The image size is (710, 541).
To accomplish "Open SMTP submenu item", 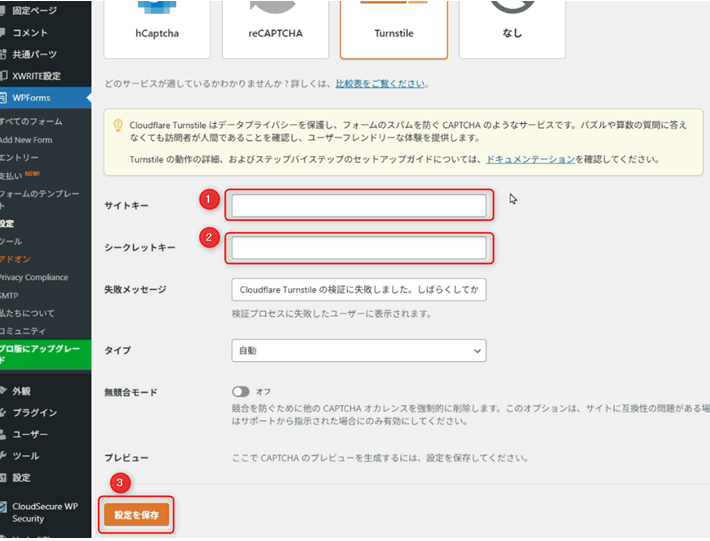I will coord(9,296).
